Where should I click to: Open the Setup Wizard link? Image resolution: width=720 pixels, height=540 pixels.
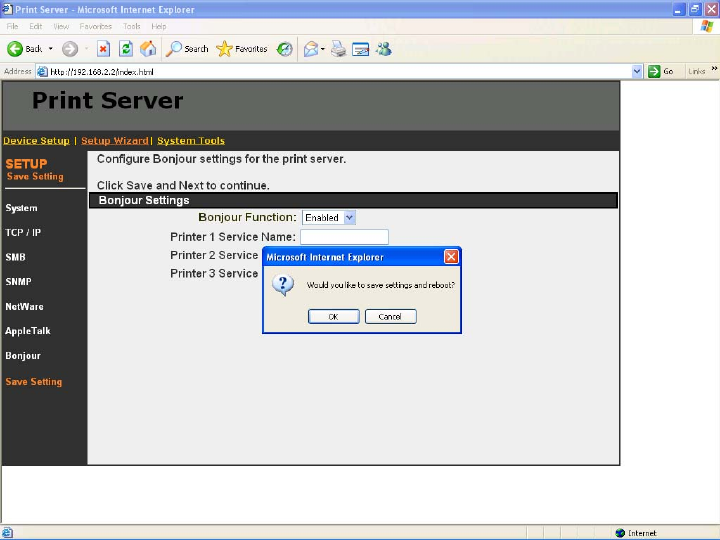(x=115, y=141)
